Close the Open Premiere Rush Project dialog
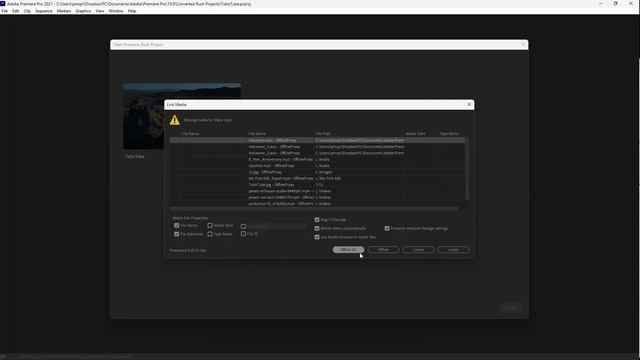The image size is (640, 360). click(x=523, y=44)
